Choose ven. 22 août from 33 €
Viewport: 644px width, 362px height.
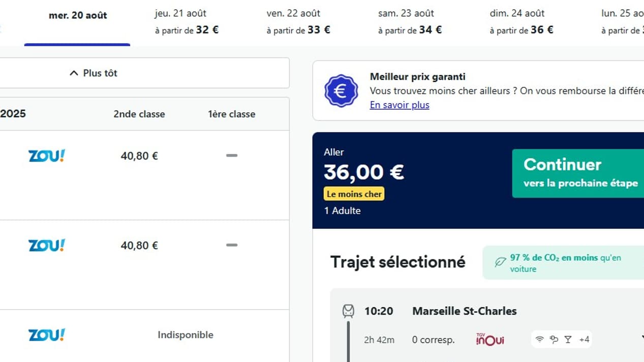[298, 22]
